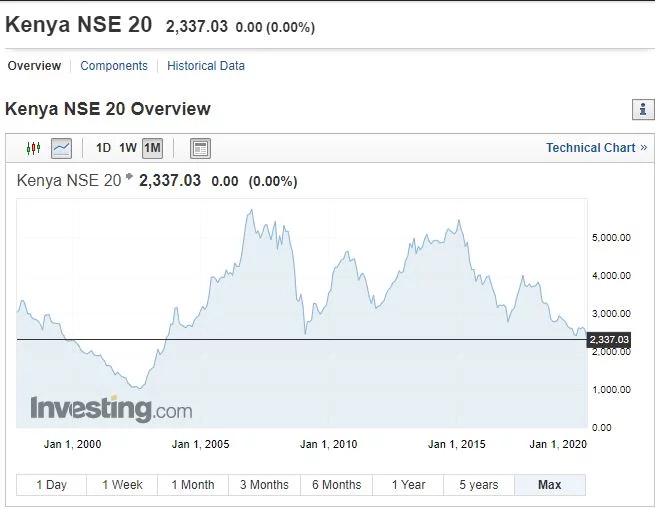Click the 1,000.00 y-axis value
The height and width of the screenshot is (509, 655).
point(611,390)
